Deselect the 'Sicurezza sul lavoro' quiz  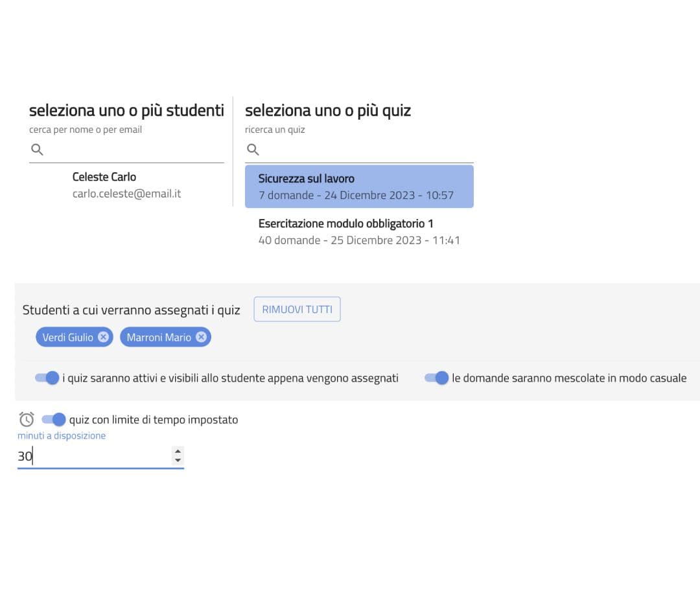(x=359, y=187)
